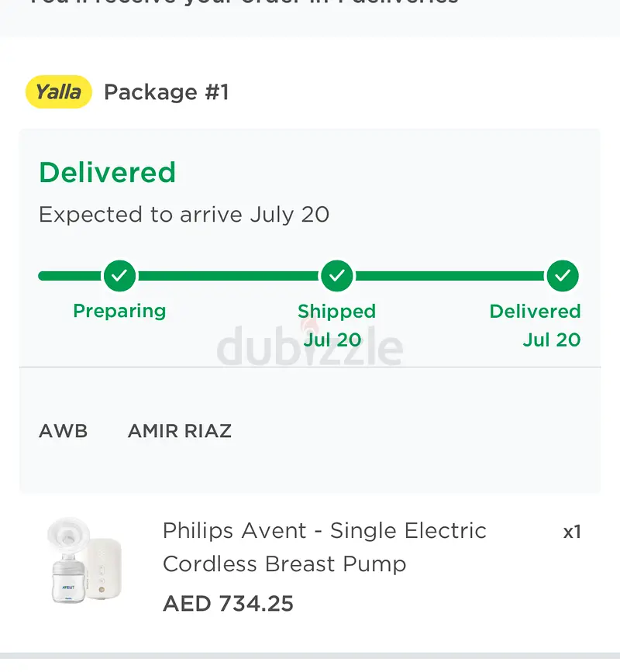This screenshot has height=672, width=620.
Task: Select the Shipped stage label
Action: coord(336,312)
